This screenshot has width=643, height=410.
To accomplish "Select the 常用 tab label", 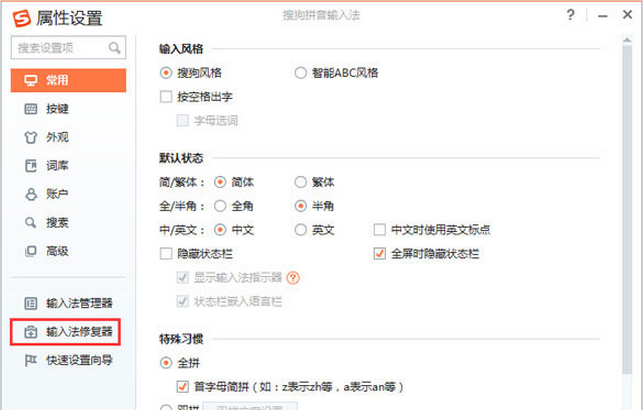I will click(x=57, y=80).
